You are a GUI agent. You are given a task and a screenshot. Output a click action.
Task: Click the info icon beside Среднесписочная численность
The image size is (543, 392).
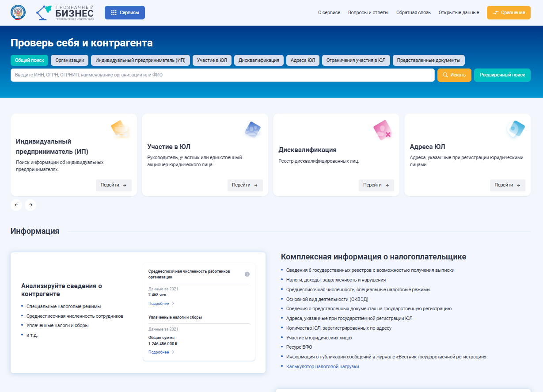[247, 274]
